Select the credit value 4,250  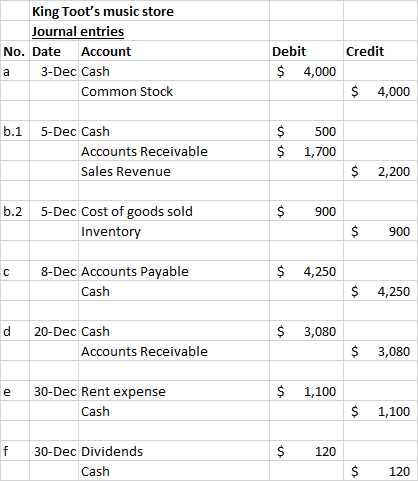380,291
